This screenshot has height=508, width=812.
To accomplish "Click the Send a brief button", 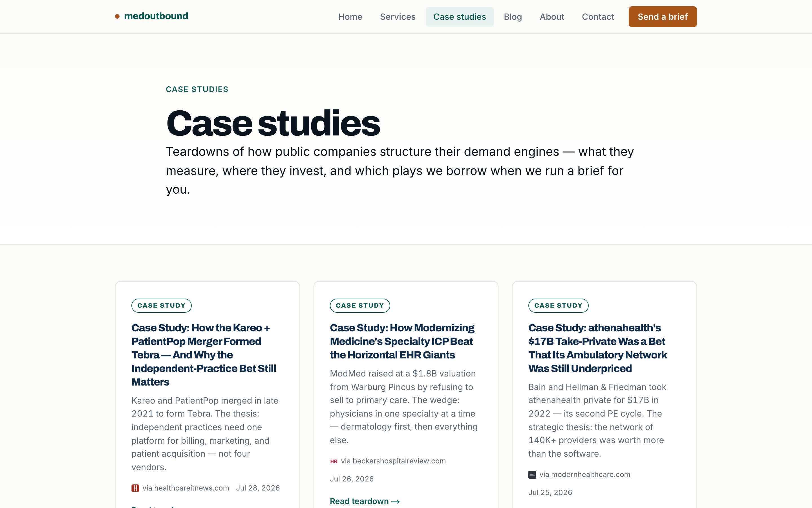I will click(662, 17).
